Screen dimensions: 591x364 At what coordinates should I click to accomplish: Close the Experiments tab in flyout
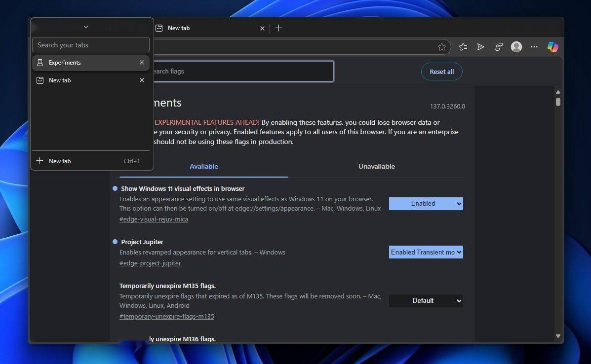click(142, 63)
